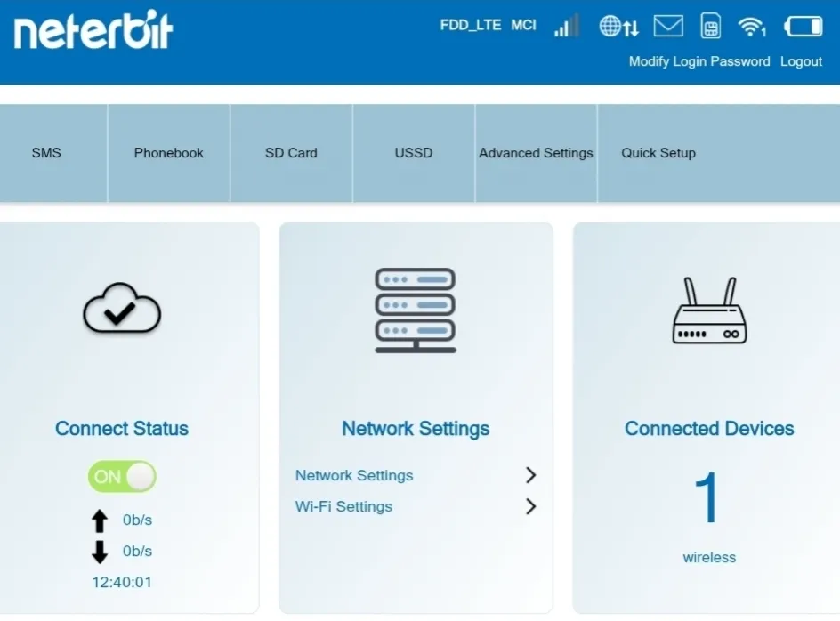Image resolution: width=840 pixels, height=621 pixels.
Task: Click the SIM card status icon
Action: coord(710,26)
